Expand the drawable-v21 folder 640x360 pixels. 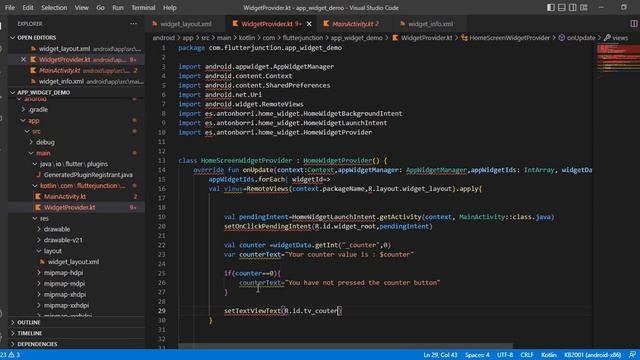[x=77, y=240]
